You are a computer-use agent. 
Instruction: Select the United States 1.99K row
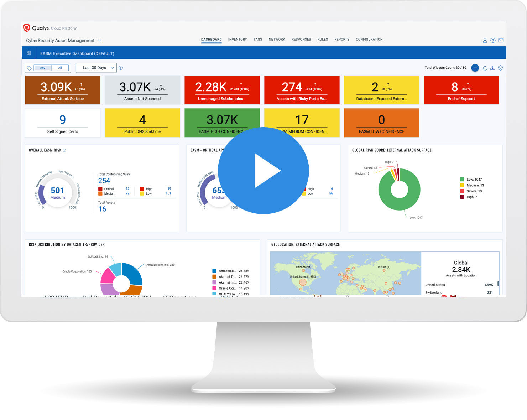click(459, 285)
